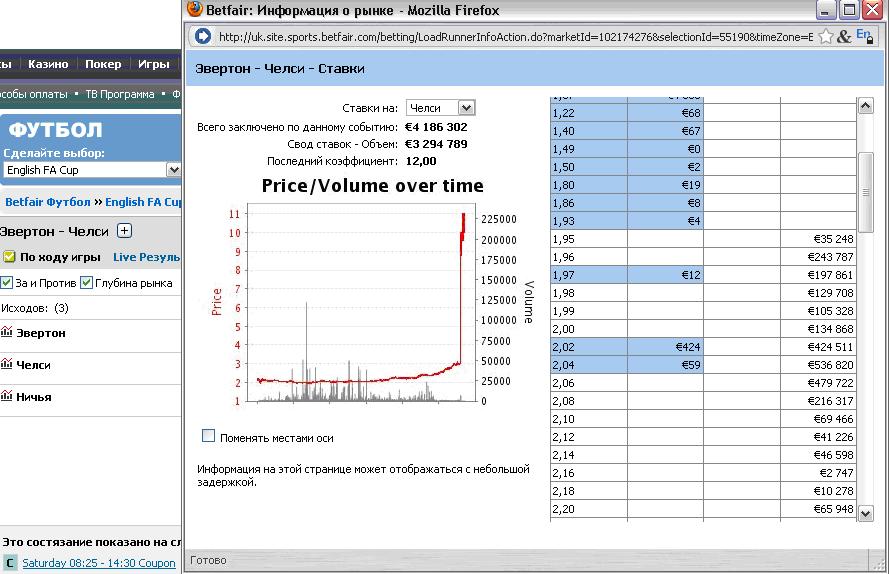
Task: Open the ТВ Программа link
Action: 120,94
